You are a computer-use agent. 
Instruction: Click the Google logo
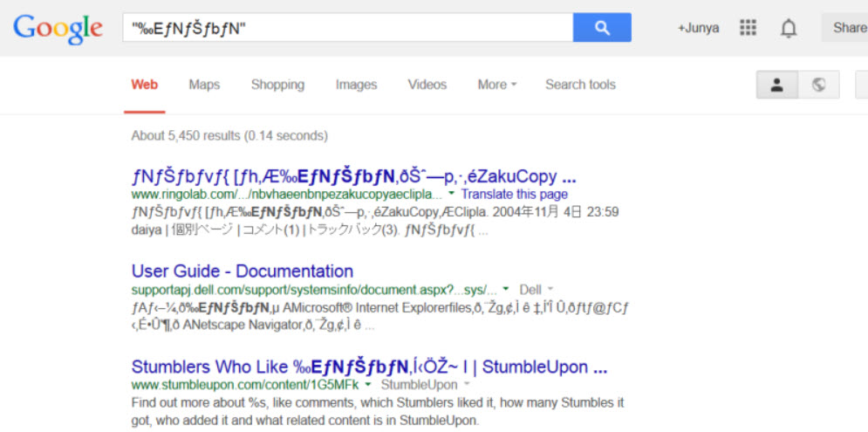click(x=58, y=28)
